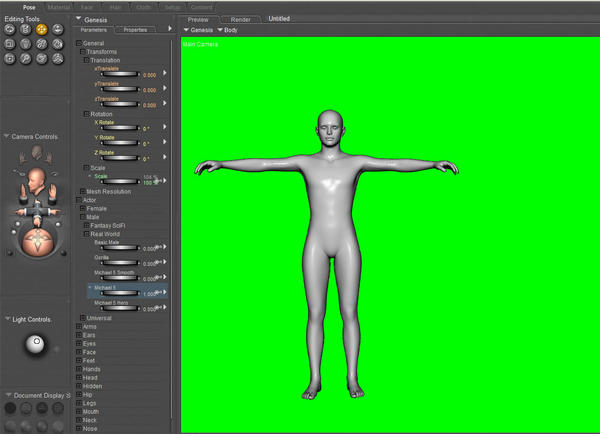
Task: Click the hands icon above the camera head
Action: point(37,153)
